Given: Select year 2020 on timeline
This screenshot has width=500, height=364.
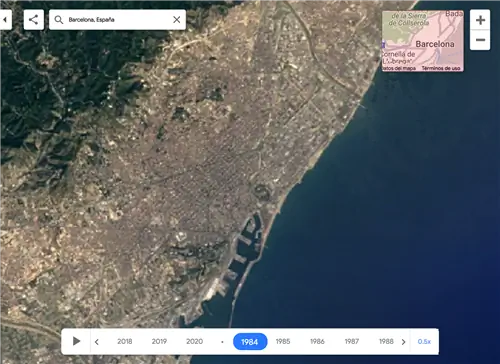Looking at the screenshot, I should pos(194,341).
